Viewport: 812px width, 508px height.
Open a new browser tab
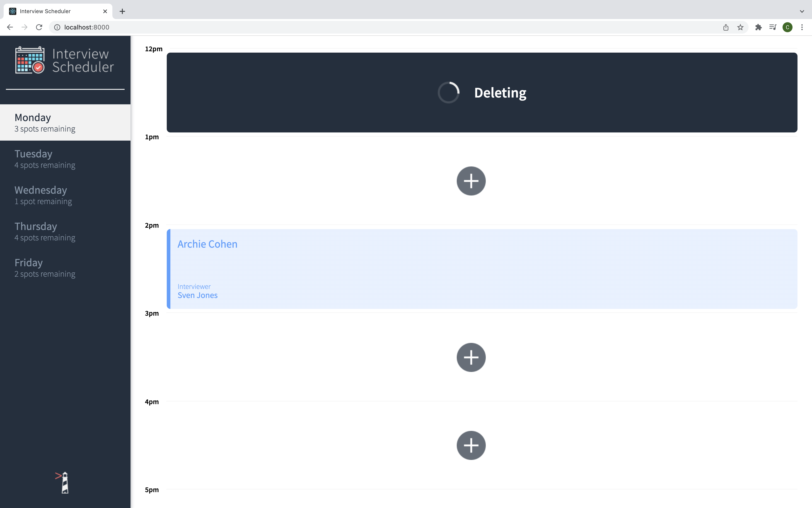[123, 11]
